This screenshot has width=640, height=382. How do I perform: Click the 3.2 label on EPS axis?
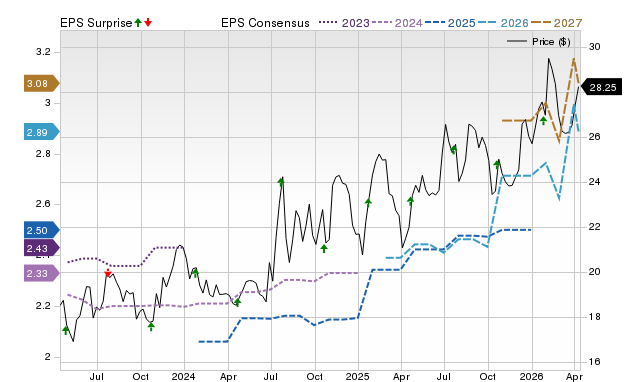(x=43, y=52)
